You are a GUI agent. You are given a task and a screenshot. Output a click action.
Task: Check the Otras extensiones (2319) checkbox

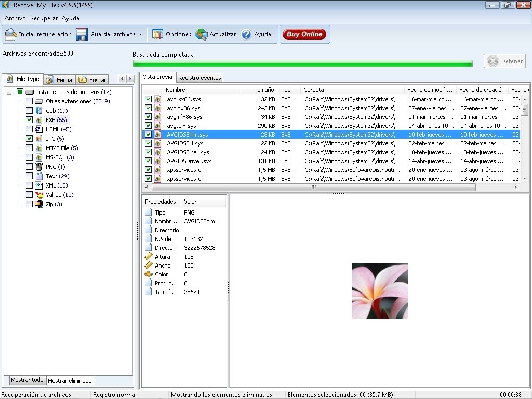[x=29, y=101]
